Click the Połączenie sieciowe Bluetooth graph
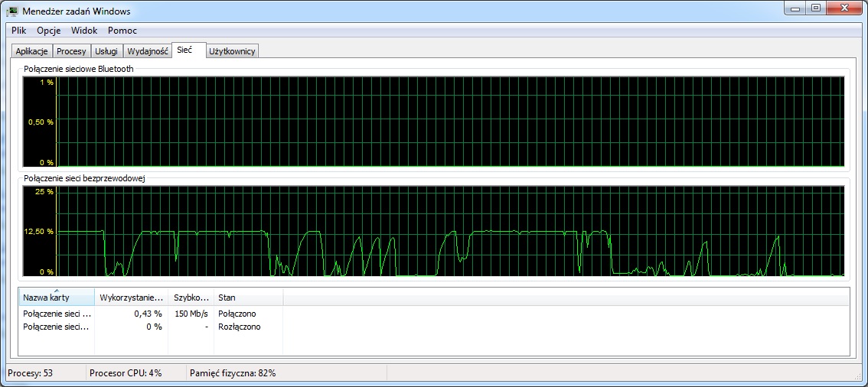This screenshot has height=387, width=868. click(451, 122)
